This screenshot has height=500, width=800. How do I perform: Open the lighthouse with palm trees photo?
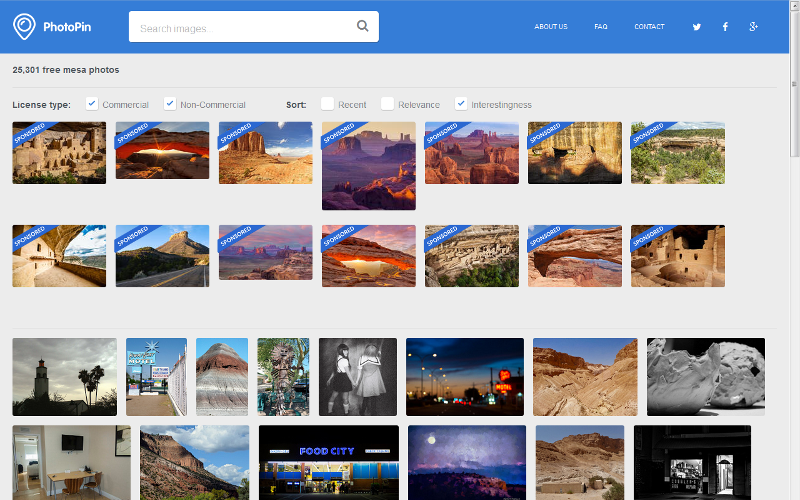coord(64,376)
